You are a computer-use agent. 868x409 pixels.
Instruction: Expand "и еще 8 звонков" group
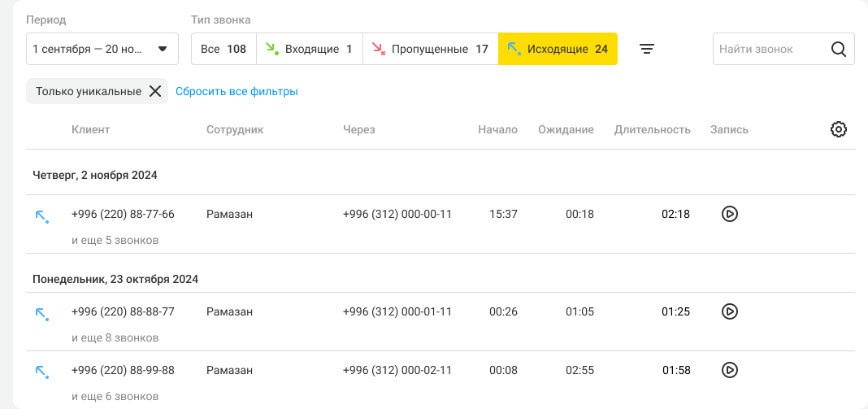pyautogui.click(x=115, y=337)
